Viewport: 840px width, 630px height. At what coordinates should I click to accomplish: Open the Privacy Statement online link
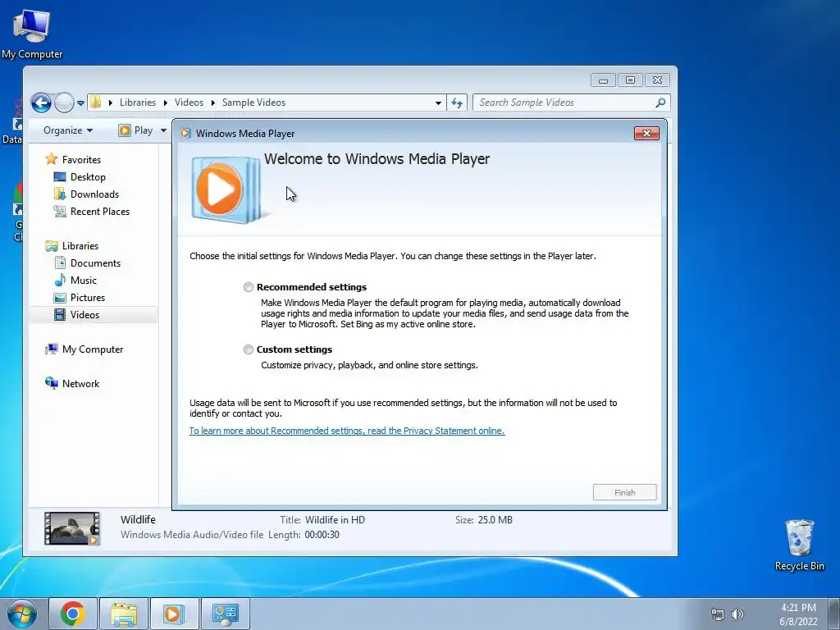point(347,431)
